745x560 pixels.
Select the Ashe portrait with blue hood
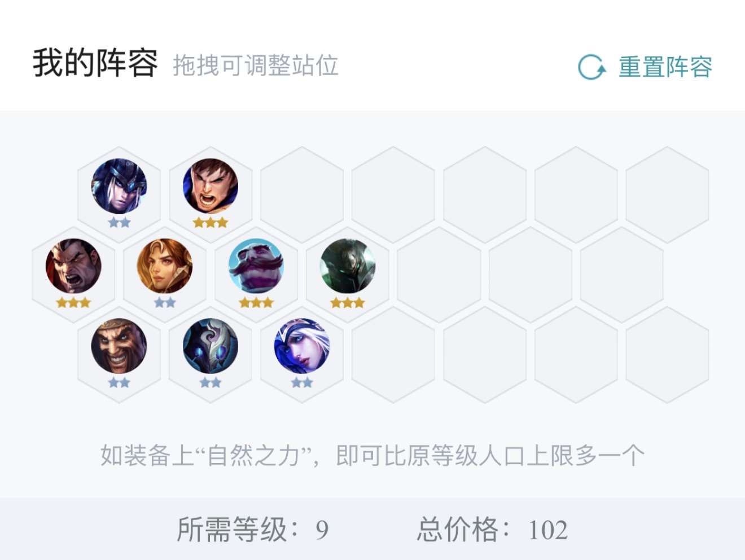[x=302, y=346]
